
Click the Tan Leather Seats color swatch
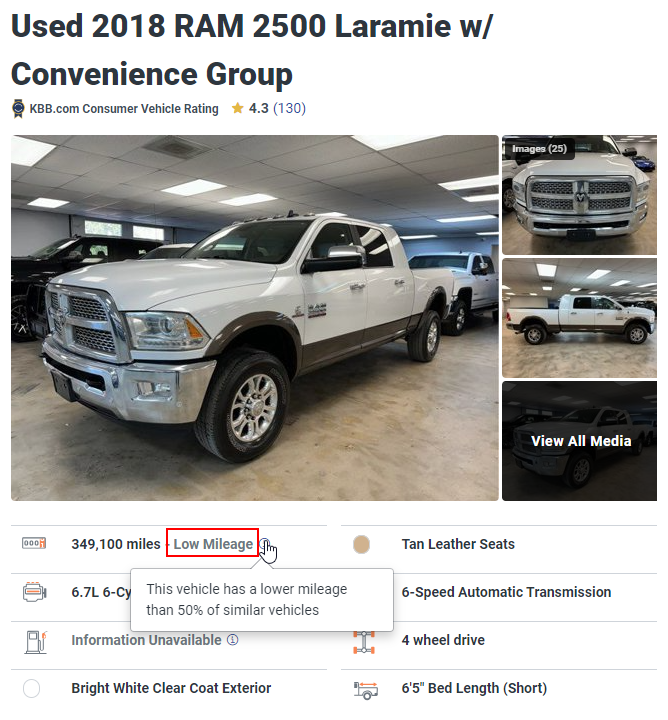[361, 544]
